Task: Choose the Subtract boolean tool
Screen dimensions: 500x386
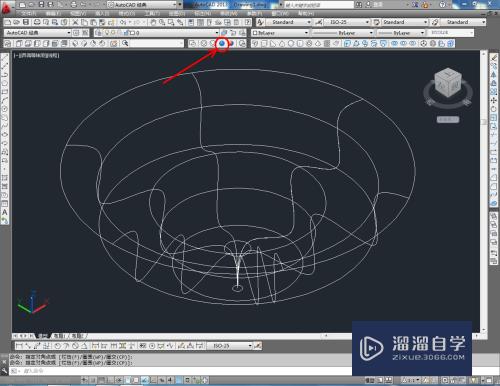Action: [403, 43]
